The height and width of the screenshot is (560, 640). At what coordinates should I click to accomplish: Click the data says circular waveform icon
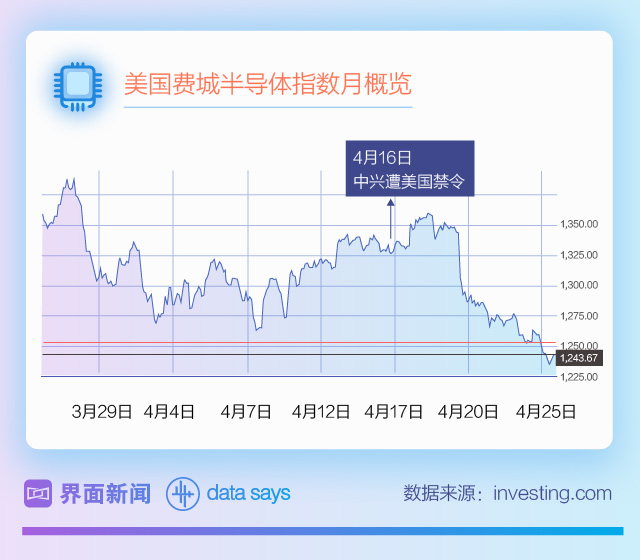[x=182, y=493]
